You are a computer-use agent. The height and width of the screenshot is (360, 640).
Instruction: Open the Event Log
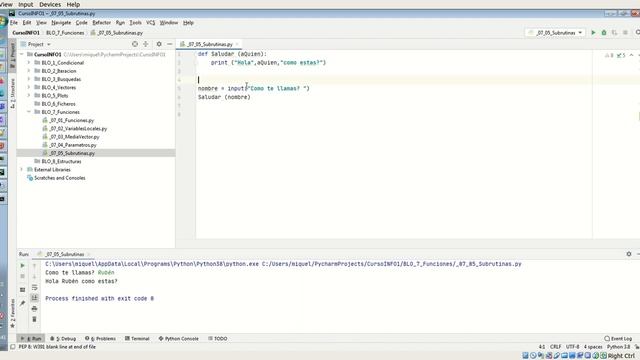pyautogui.click(x=618, y=339)
